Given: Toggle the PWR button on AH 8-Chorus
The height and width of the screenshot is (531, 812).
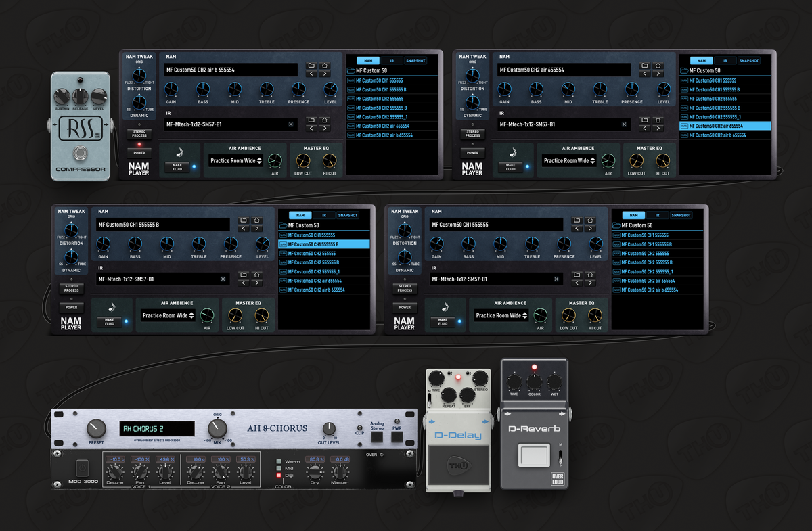Looking at the screenshot, I should [397, 437].
